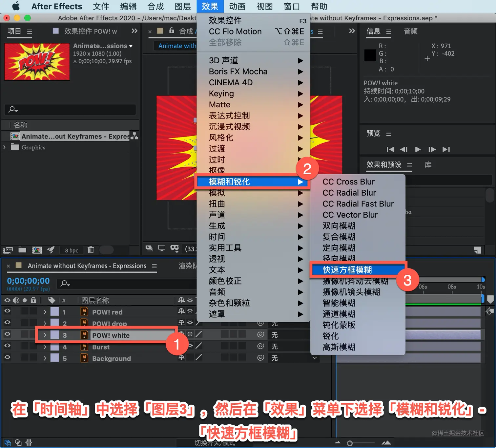Viewport: 496px width, 448px height.
Task: Open the Info panel hamburger menu
Action: pyautogui.click(x=389, y=32)
